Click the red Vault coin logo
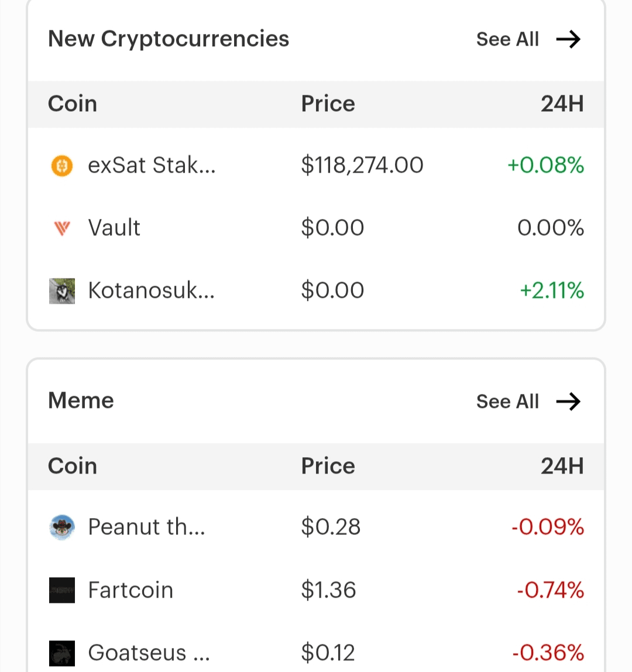 pos(61,228)
